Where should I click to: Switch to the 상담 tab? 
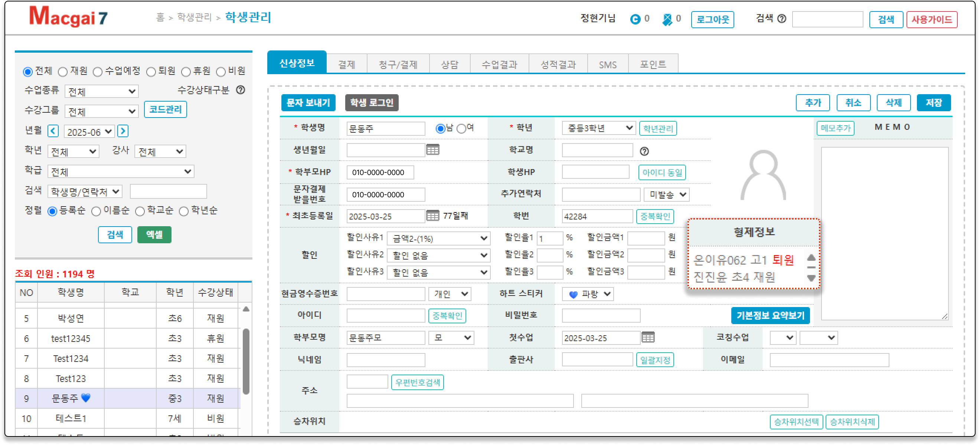click(x=449, y=64)
